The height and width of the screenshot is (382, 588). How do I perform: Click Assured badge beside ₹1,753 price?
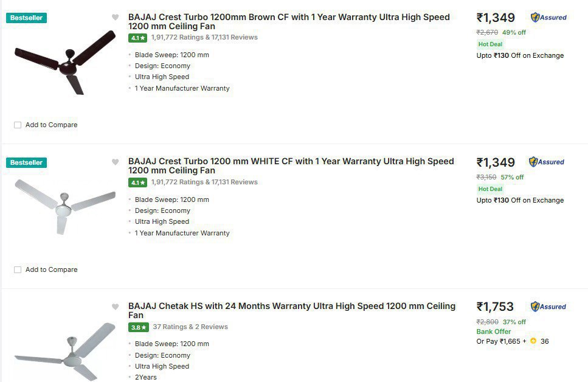pos(548,307)
